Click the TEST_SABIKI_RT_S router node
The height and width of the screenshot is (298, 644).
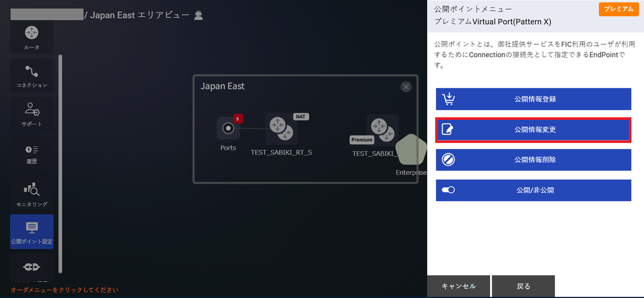281,130
